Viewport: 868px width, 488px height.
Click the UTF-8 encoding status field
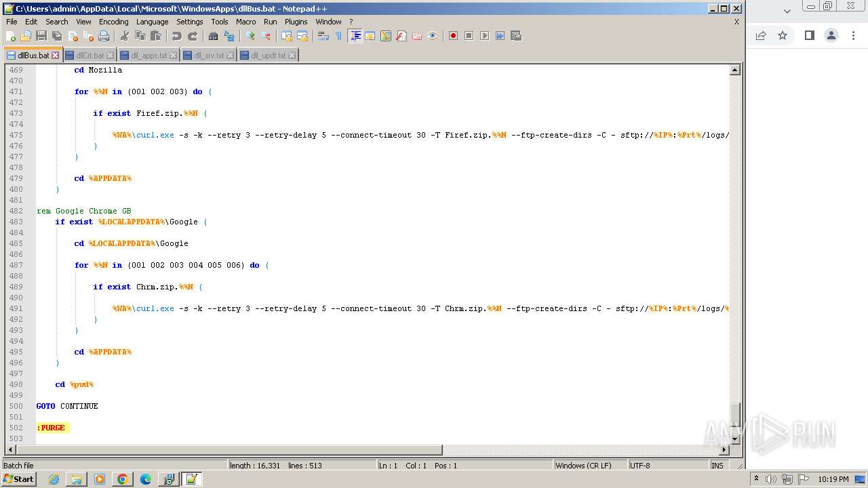[x=667, y=466]
